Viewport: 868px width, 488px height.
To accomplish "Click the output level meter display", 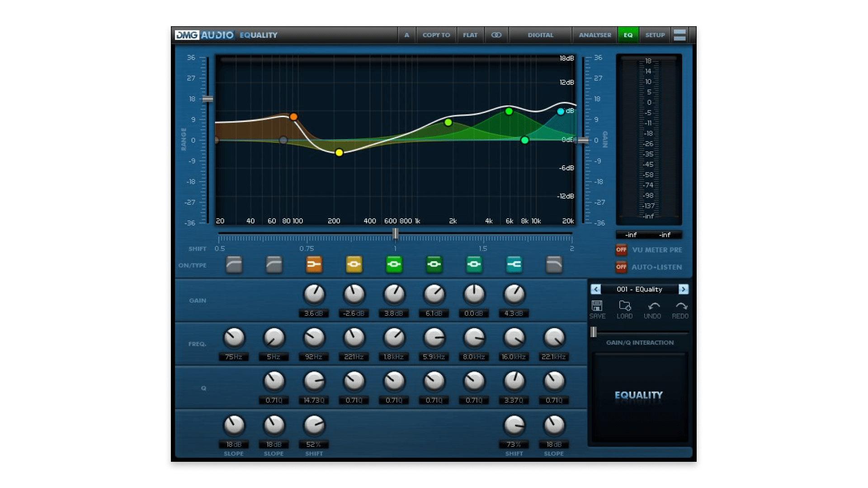I will tap(649, 139).
